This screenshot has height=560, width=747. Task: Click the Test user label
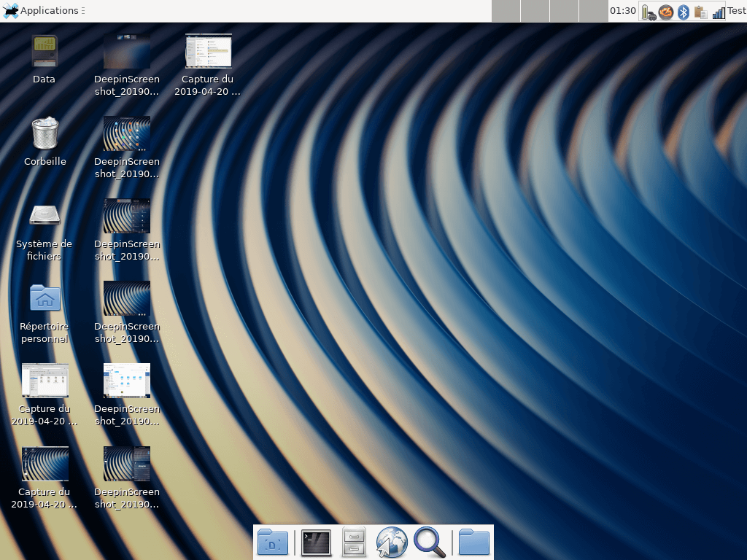coord(737,10)
